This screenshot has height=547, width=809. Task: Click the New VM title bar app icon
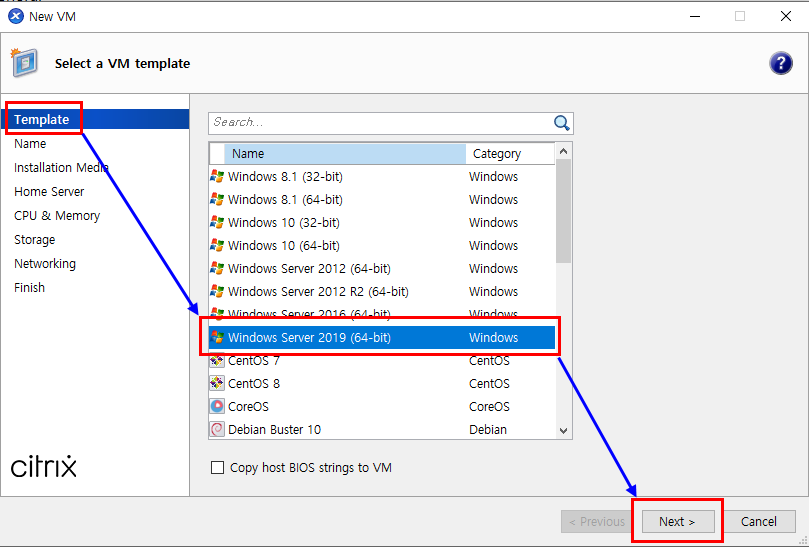pyautogui.click(x=16, y=17)
